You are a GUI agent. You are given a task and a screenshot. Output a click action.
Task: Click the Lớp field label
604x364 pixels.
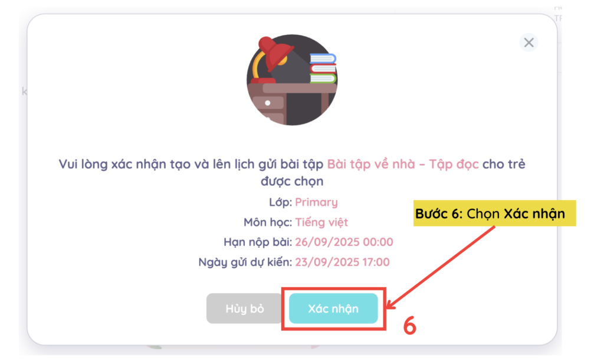pos(280,202)
